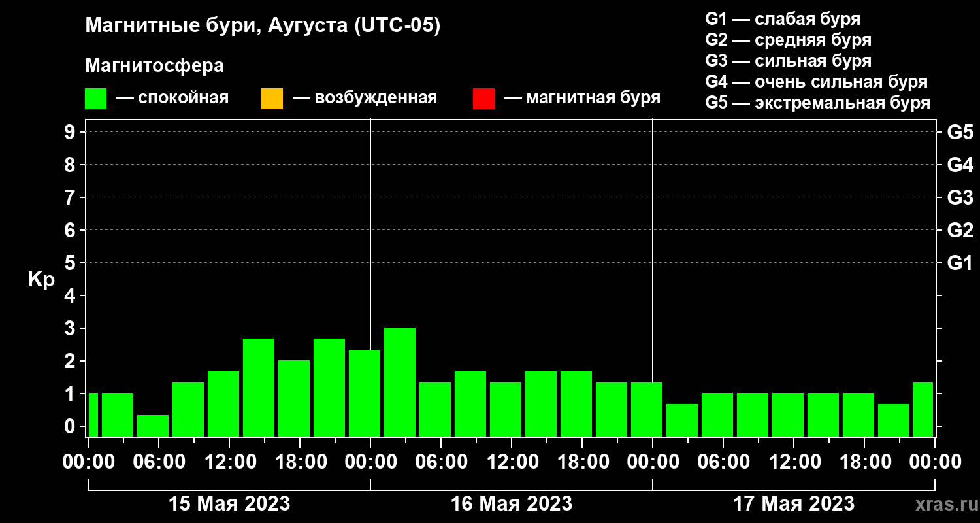Viewport: 980px width, 523px height.
Task: Click the G4 label on right axis
Action: point(960,165)
